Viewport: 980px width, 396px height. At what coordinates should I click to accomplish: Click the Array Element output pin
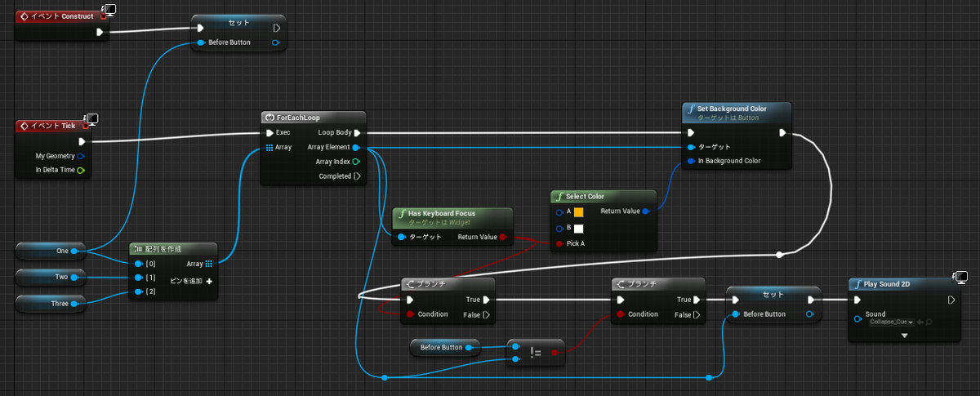(357, 148)
